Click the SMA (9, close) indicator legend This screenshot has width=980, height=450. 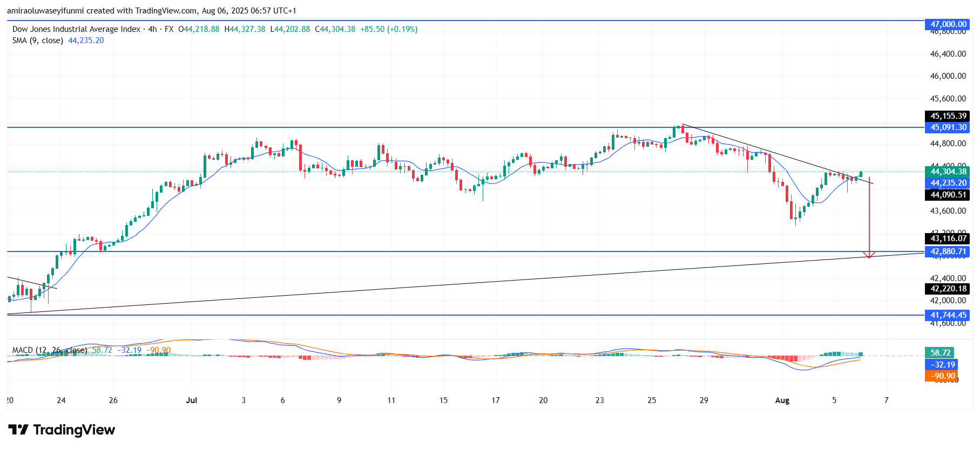[x=38, y=40]
